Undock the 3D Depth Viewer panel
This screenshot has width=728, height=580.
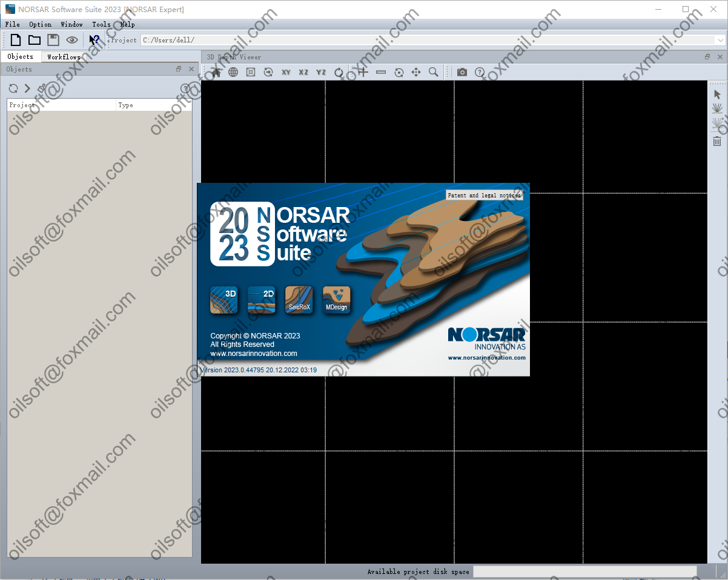click(707, 57)
